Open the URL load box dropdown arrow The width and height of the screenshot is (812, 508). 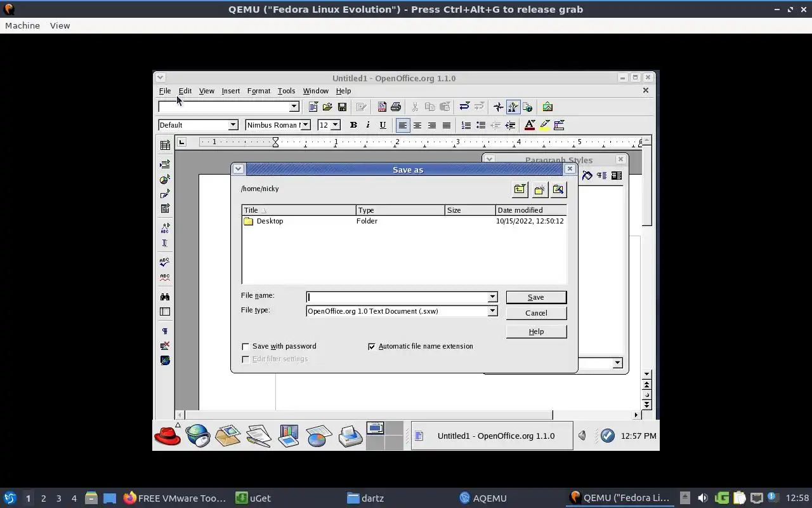coord(294,107)
